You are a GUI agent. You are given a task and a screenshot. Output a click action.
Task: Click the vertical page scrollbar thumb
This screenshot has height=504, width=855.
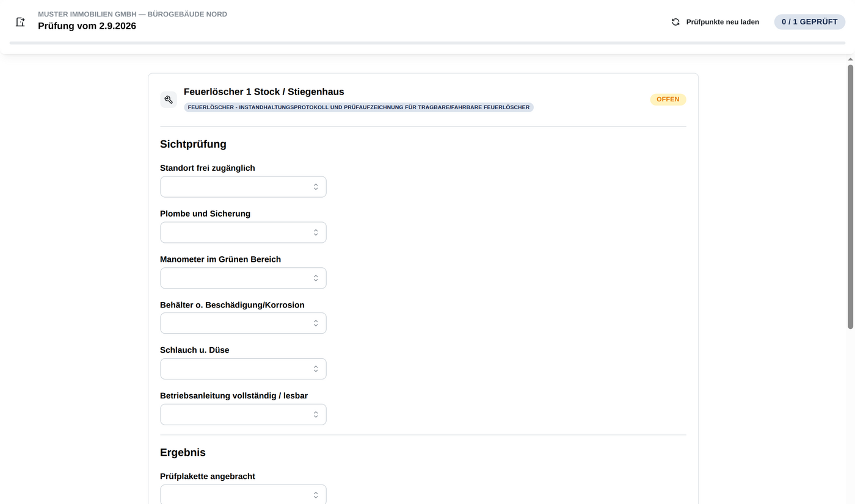point(850,195)
